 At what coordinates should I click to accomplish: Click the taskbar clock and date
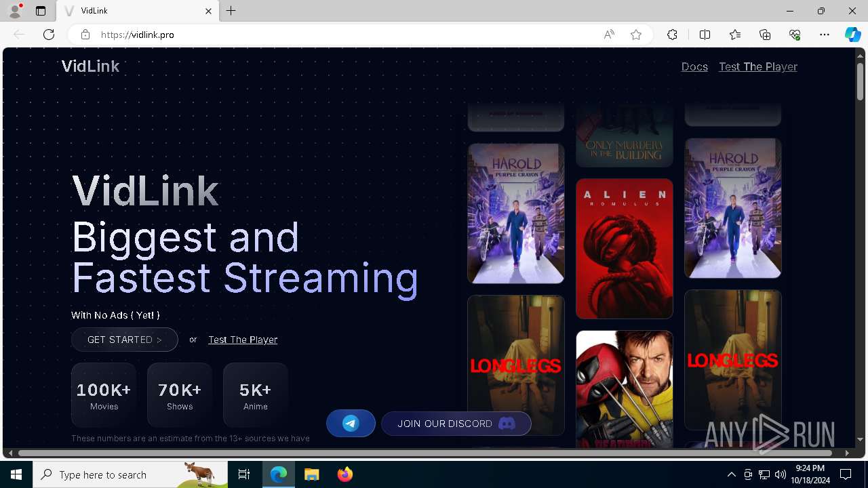point(810,474)
